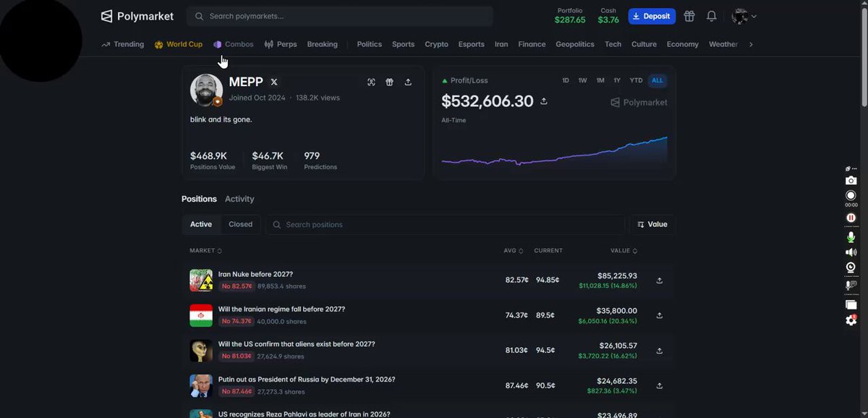Sort positions by the MARKET column
Viewport: 868px width, 418px height.
pos(205,251)
